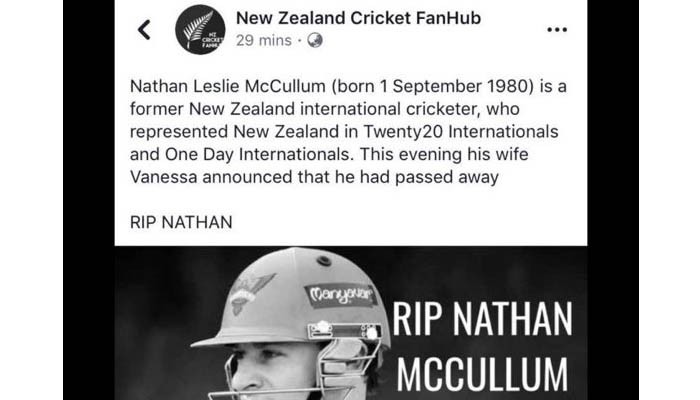Go back using the left arrow

(144, 30)
